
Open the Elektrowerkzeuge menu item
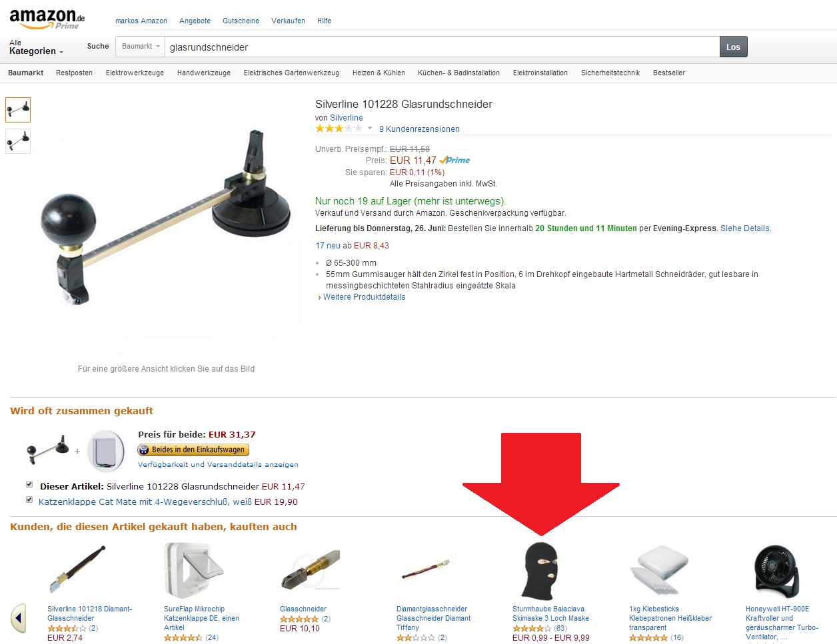pos(135,73)
